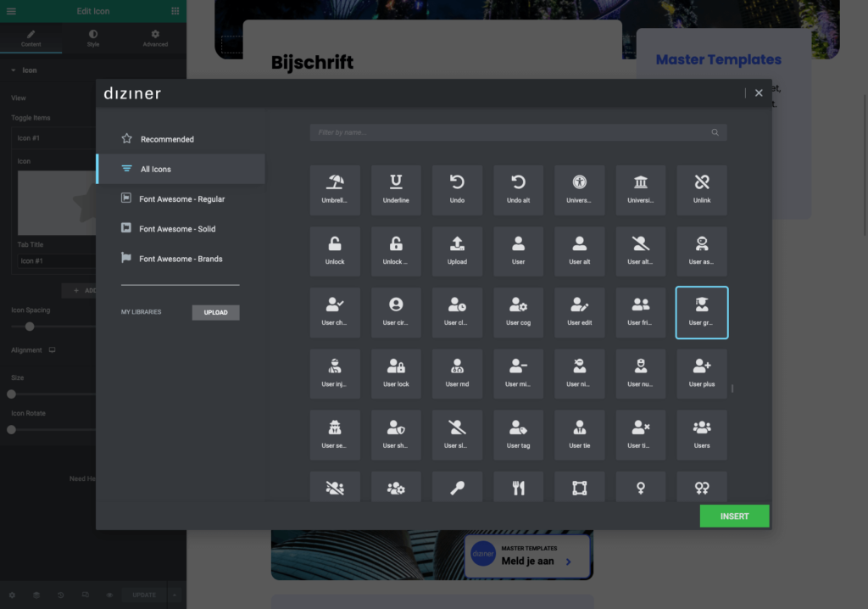Open Font Awesome - Brands library
Image resolution: width=868 pixels, height=609 pixels.
(181, 259)
